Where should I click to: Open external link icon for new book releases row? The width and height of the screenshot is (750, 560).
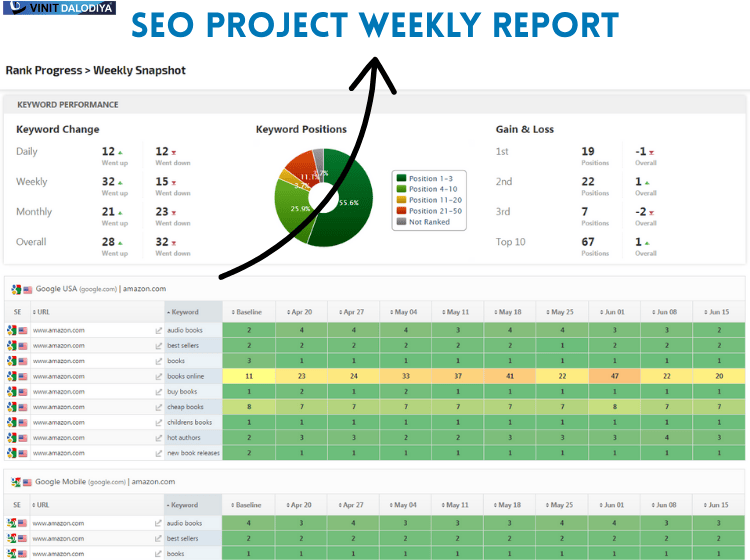(158, 453)
